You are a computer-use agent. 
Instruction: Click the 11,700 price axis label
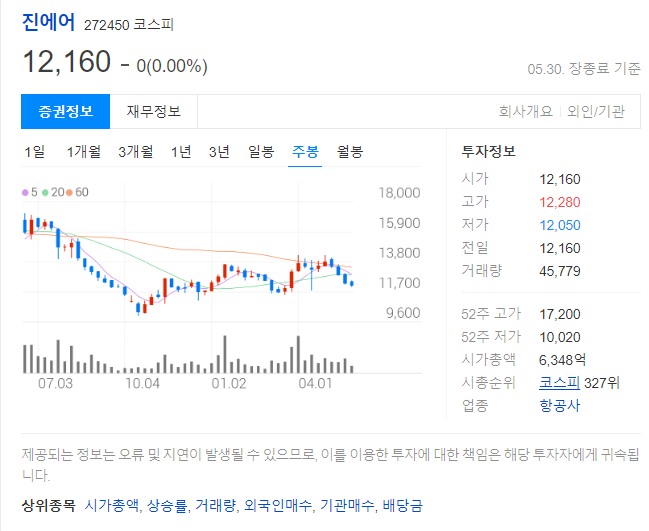[399, 283]
